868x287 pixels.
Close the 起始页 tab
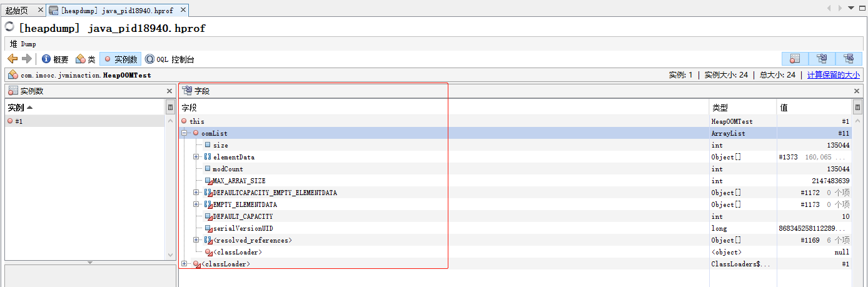click(x=40, y=11)
